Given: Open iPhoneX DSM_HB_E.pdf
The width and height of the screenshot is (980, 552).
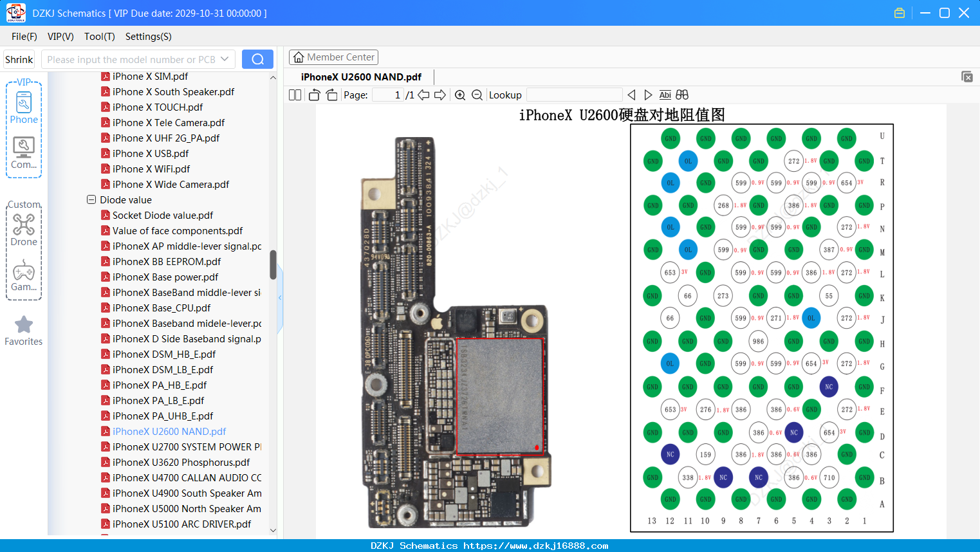Looking at the screenshot, I should point(164,354).
